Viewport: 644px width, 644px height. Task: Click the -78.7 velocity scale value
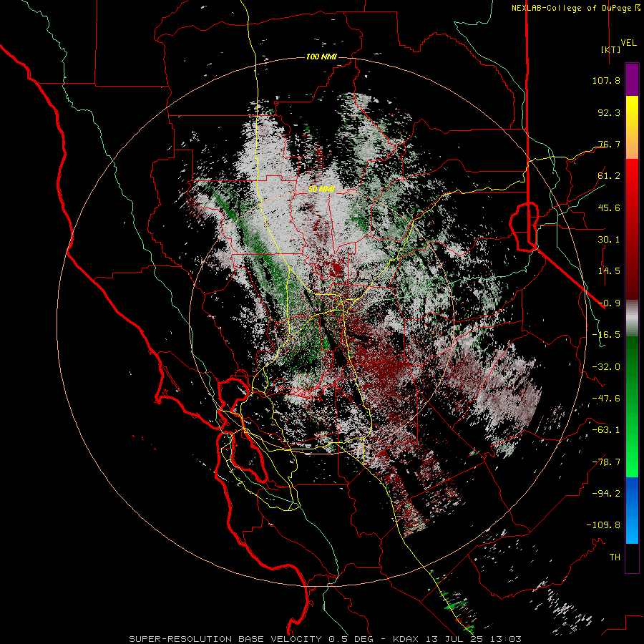click(606, 462)
